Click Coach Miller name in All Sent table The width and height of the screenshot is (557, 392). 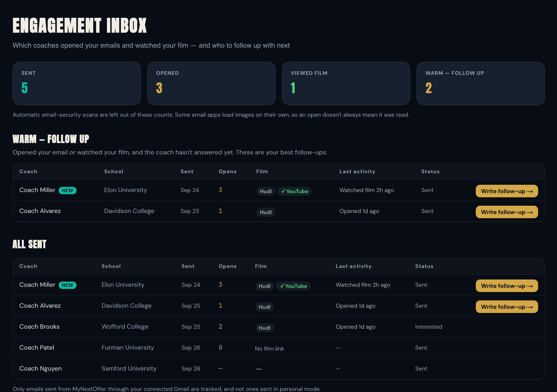(x=37, y=285)
